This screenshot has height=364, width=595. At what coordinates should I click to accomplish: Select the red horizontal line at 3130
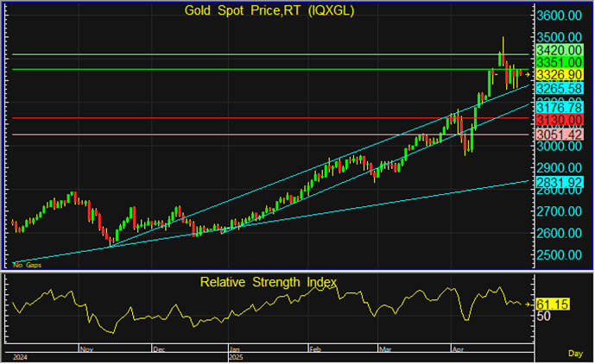click(259, 117)
